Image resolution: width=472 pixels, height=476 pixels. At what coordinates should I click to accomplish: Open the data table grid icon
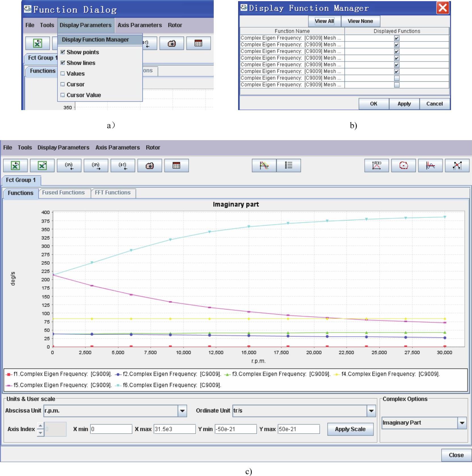[176, 166]
